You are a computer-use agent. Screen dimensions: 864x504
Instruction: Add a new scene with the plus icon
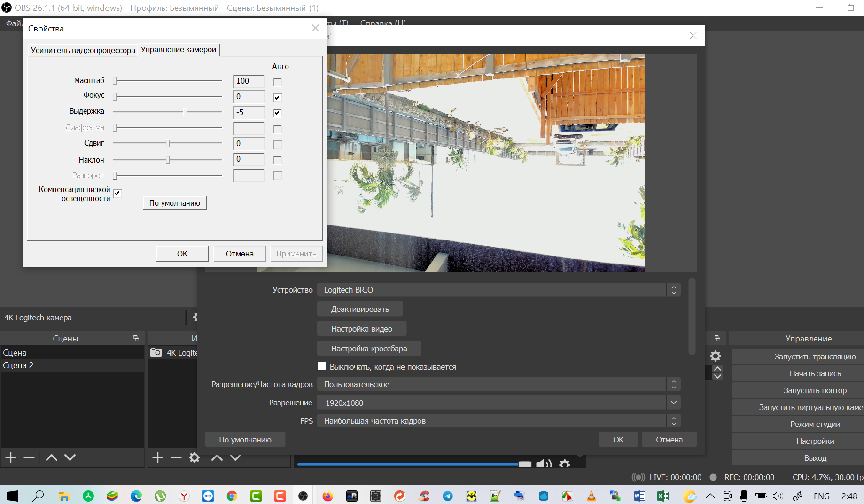click(x=11, y=457)
